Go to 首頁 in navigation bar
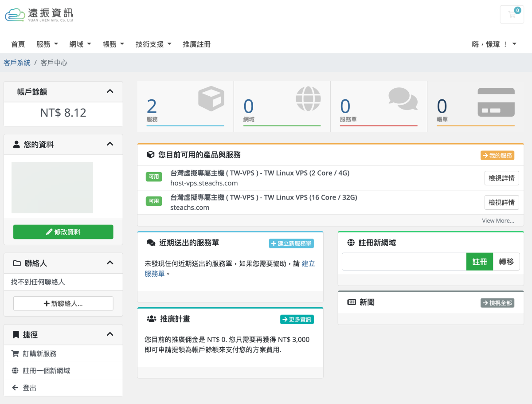 (x=18, y=44)
